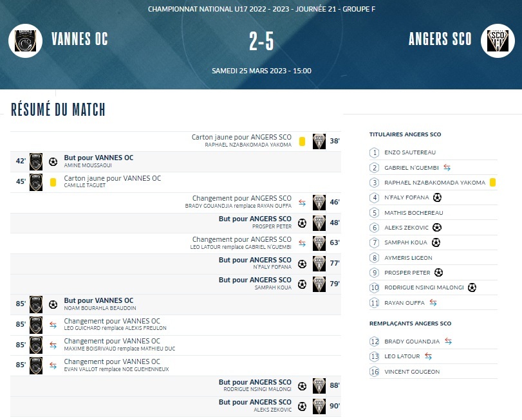
Task: Click the Angers SCO badge at 90'
Action: [x=319, y=406]
